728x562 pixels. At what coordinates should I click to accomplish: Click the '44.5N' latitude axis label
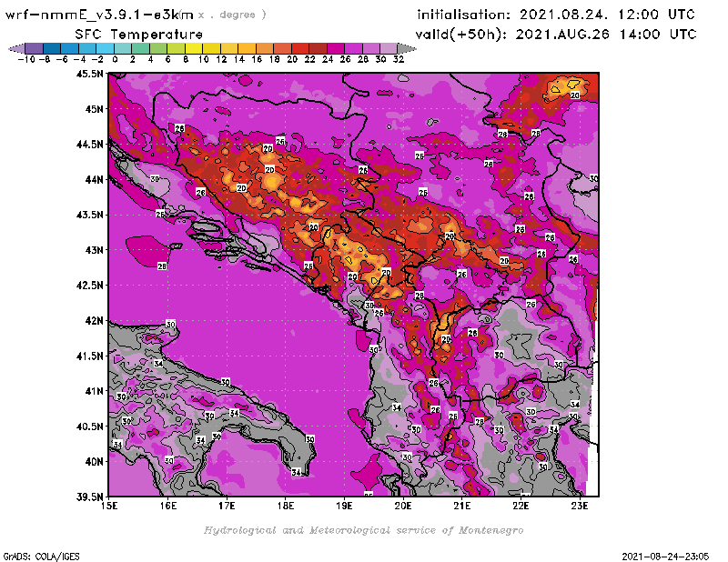[89, 144]
